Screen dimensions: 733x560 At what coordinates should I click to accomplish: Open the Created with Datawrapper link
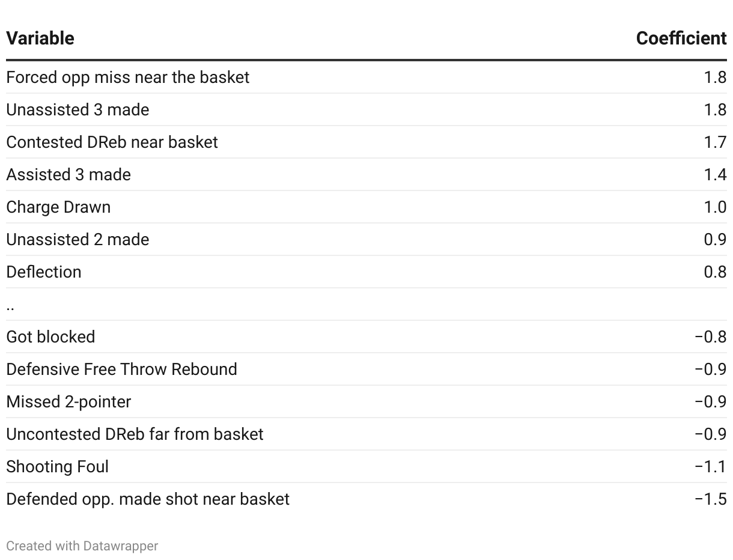click(x=82, y=546)
